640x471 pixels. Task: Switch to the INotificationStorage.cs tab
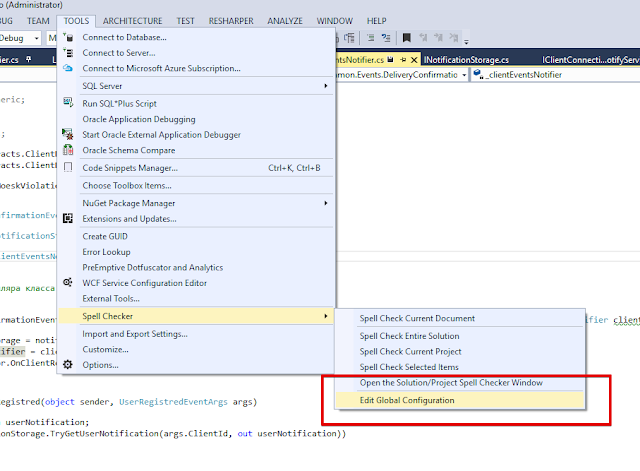coord(466,60)
